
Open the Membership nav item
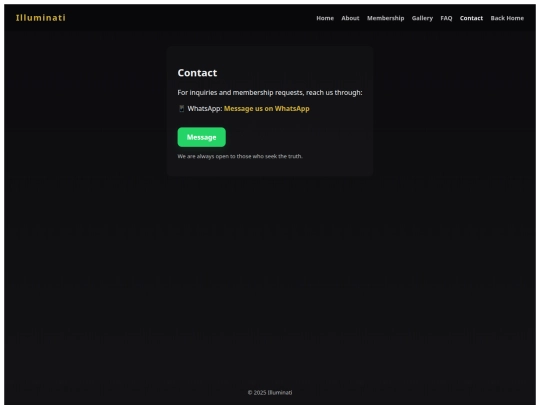coord(385,18)
